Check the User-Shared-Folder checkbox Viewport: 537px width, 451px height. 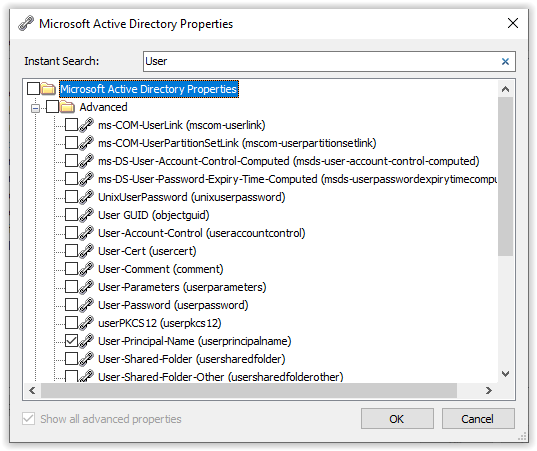click(71, 359)
